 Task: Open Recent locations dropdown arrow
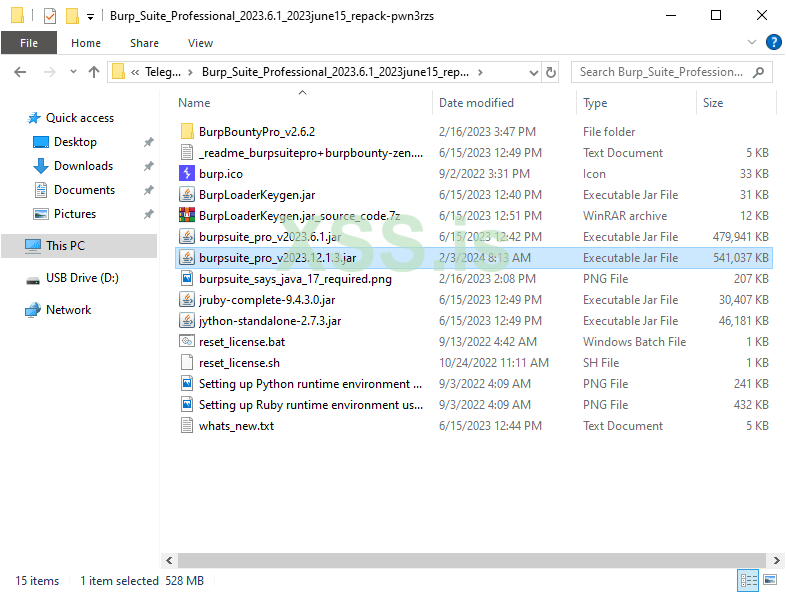pyautogui.click(x=73, y=72)
